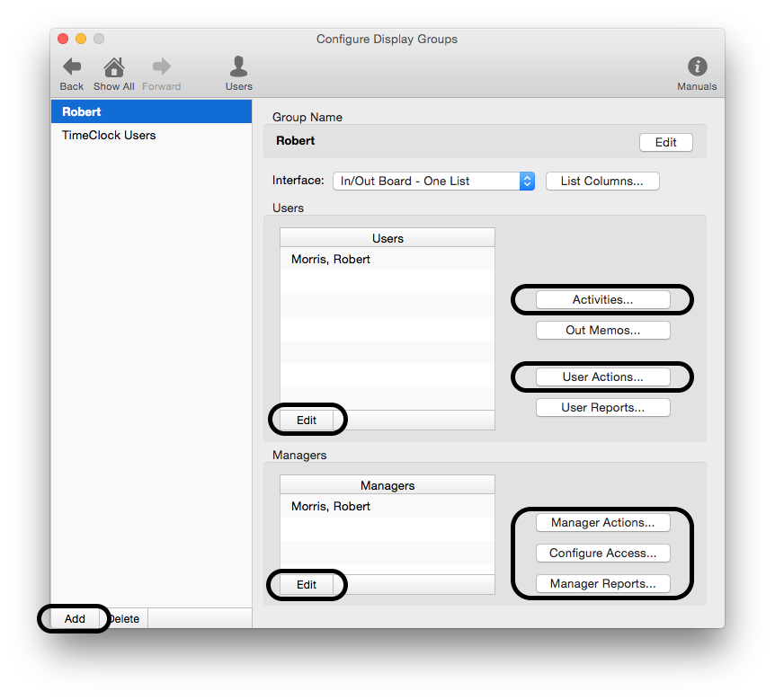The image size is (775, 700).
Task: Open List Columns settings
Action: (601, 181)
